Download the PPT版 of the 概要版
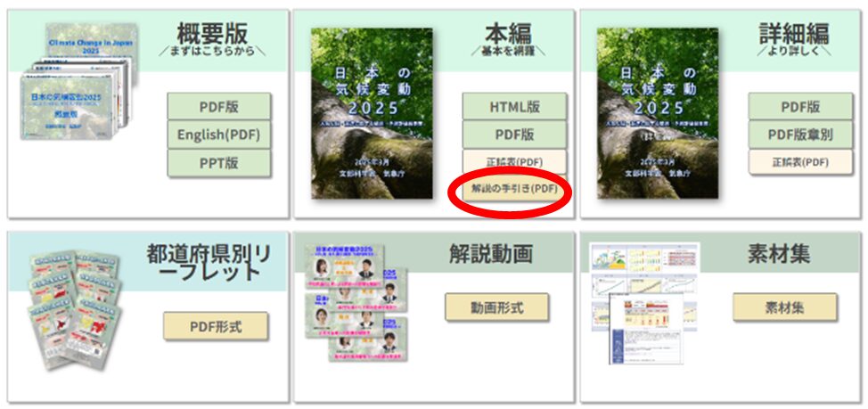868x409 pixels. (218, 163)
